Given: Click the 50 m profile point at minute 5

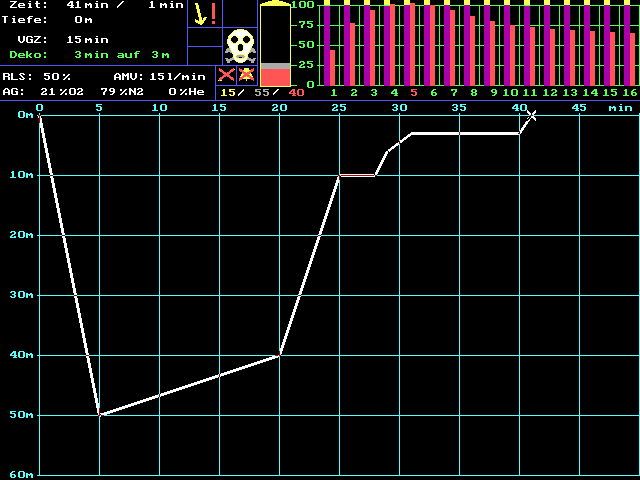Looking at the screenshot, I should tap(99, 414).
